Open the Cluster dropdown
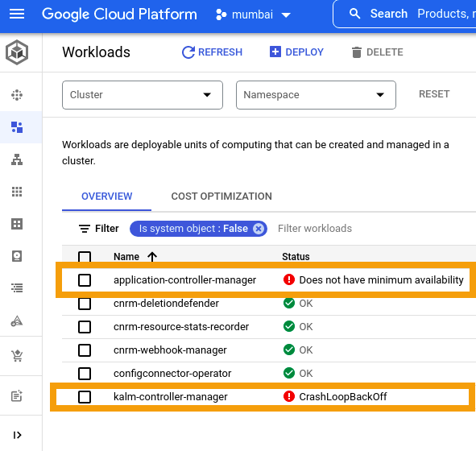Image resolution: width=476 pixels, height=451 pixels. [143, 95]
